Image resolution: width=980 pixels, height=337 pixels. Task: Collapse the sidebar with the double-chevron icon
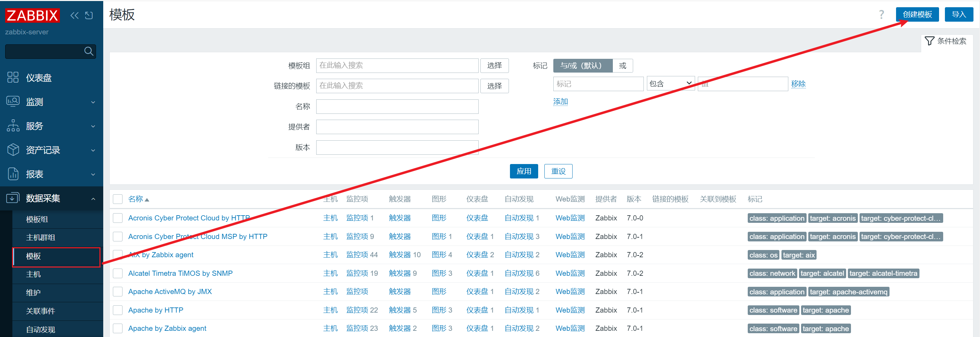click(x=75, y=15)
